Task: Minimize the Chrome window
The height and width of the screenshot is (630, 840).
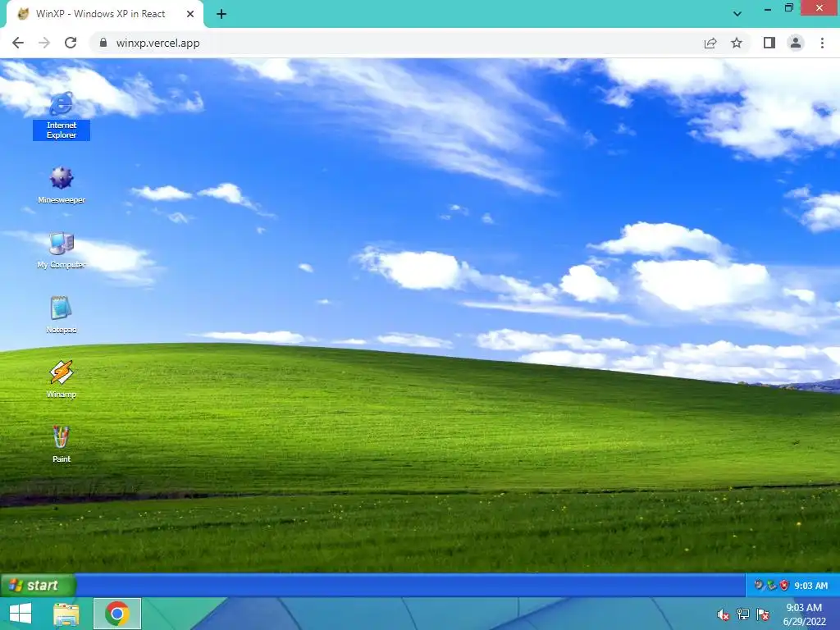Action: coord(767,8)
